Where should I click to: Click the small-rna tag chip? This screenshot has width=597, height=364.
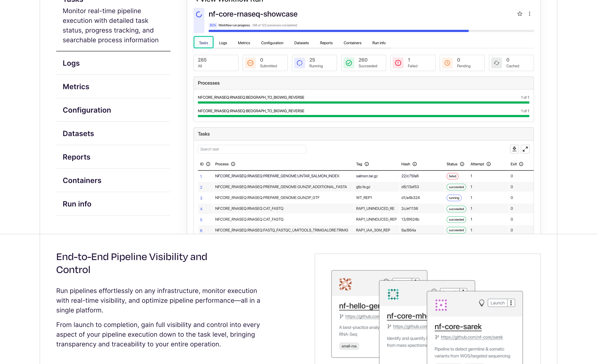pos(349,346)
